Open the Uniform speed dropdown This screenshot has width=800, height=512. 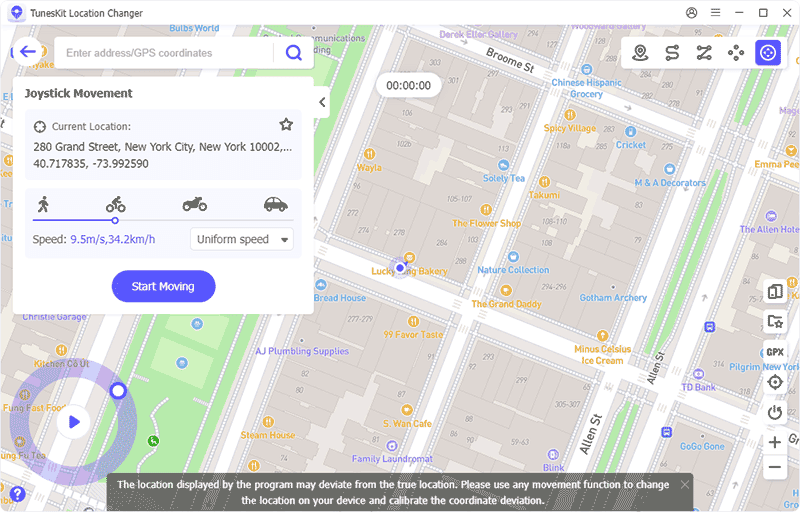pyautogui.click(x=242, y=239)
